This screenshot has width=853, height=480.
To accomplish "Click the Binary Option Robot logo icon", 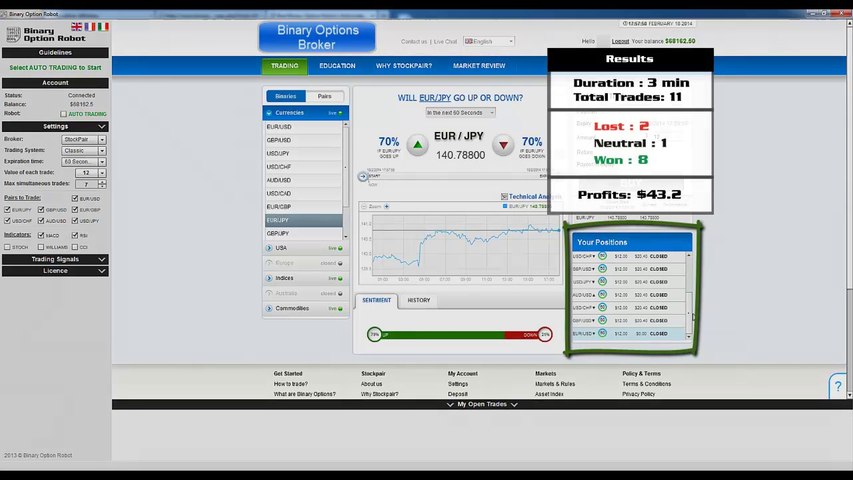I will (x=13, y=34).
